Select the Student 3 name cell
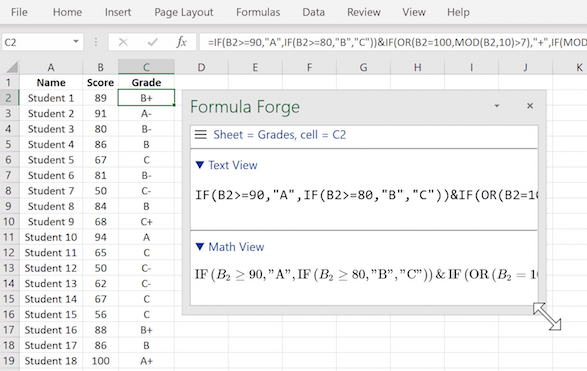This screenshot has height=371, width=587. click(x=51, y=129)
